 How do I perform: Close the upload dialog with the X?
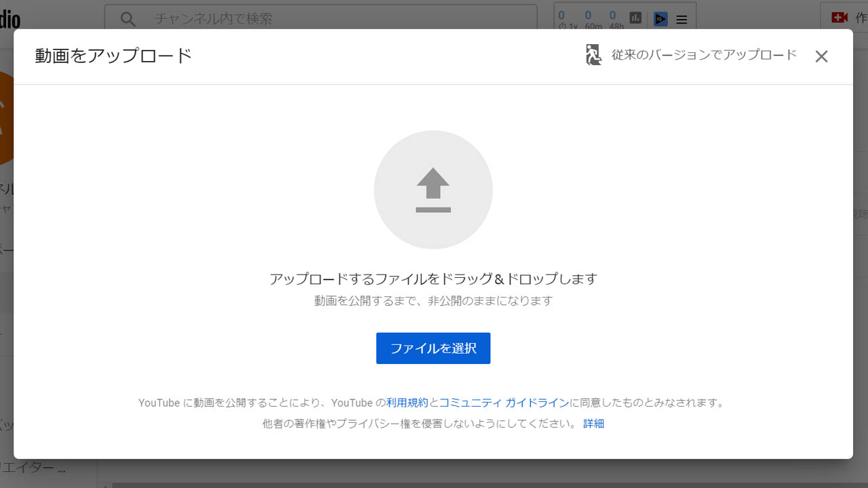tap(821, 56)
